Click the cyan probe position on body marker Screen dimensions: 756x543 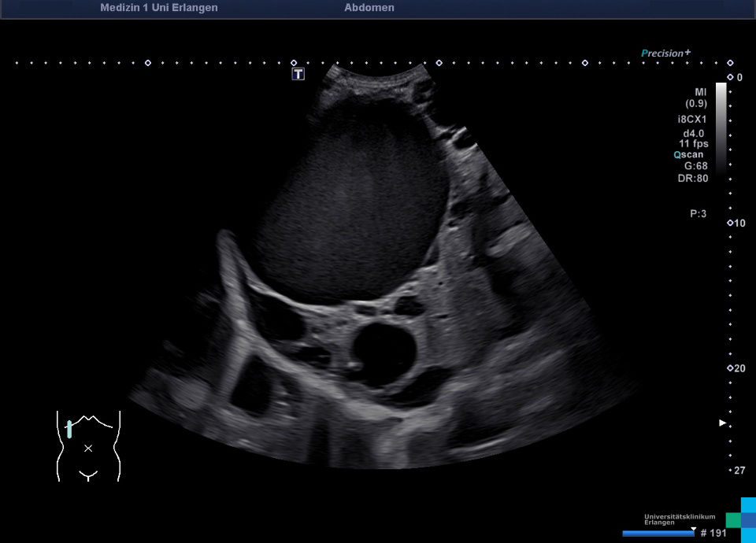(70, 429)
